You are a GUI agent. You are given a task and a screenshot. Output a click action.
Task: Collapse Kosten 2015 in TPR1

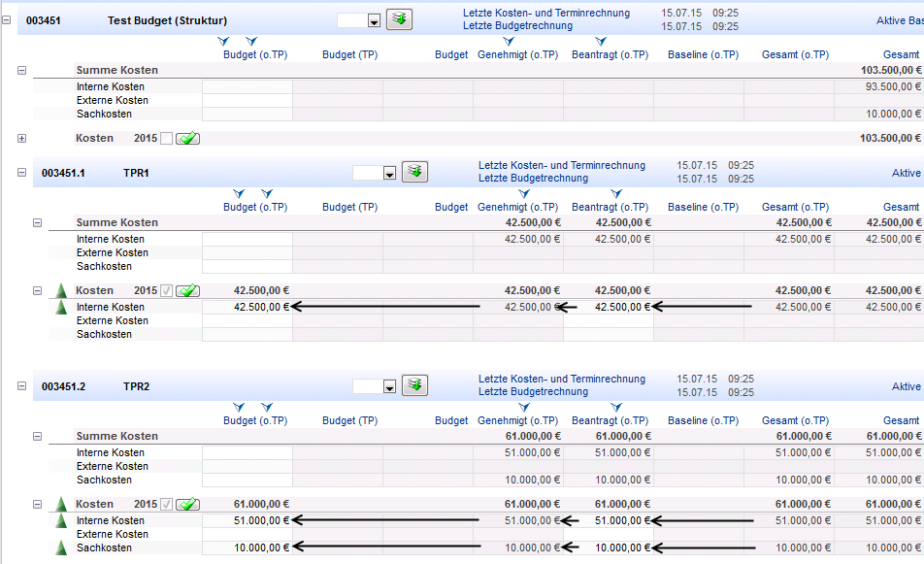(x=37, y=290)
